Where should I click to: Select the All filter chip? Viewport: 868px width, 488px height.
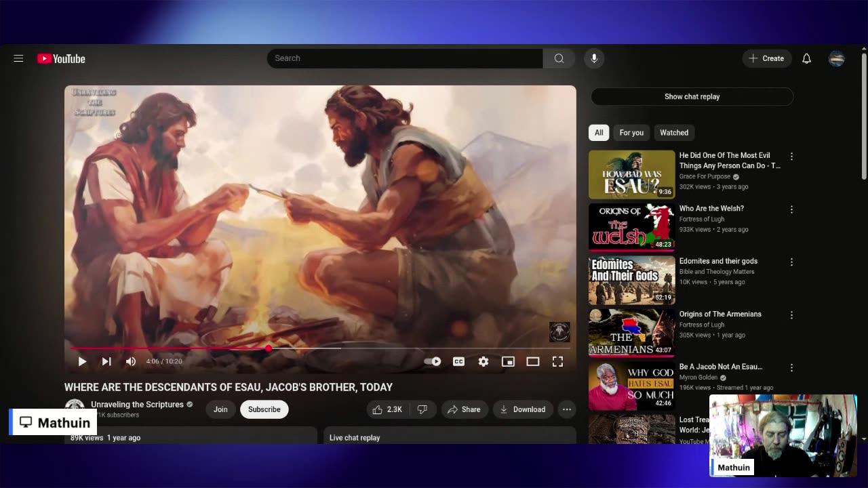[599, 133]
